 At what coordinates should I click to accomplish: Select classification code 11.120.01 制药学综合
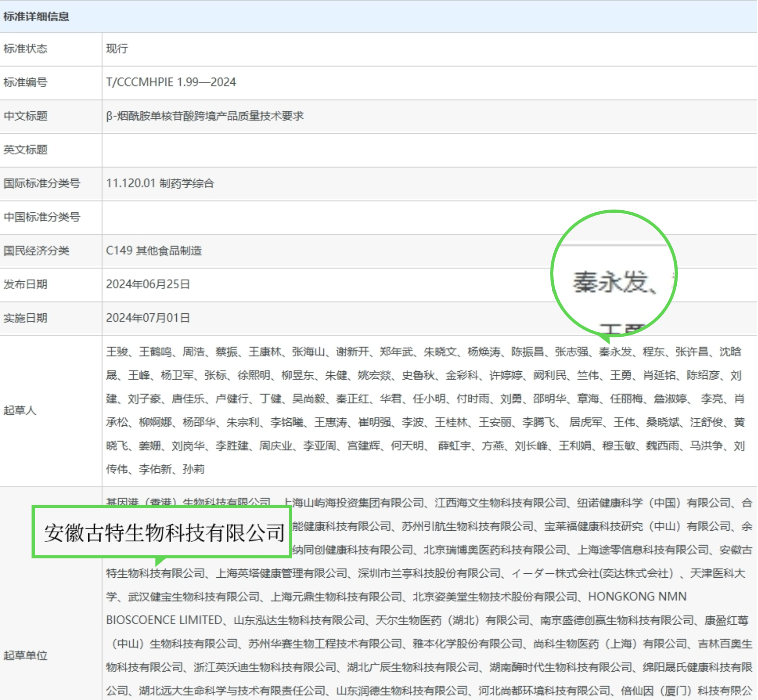tap(161, 183)
